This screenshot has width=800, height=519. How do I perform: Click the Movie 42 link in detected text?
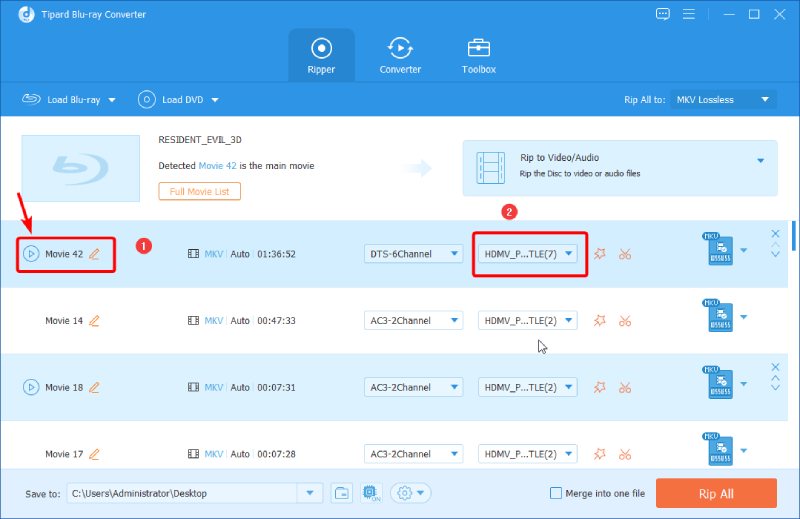217,165
